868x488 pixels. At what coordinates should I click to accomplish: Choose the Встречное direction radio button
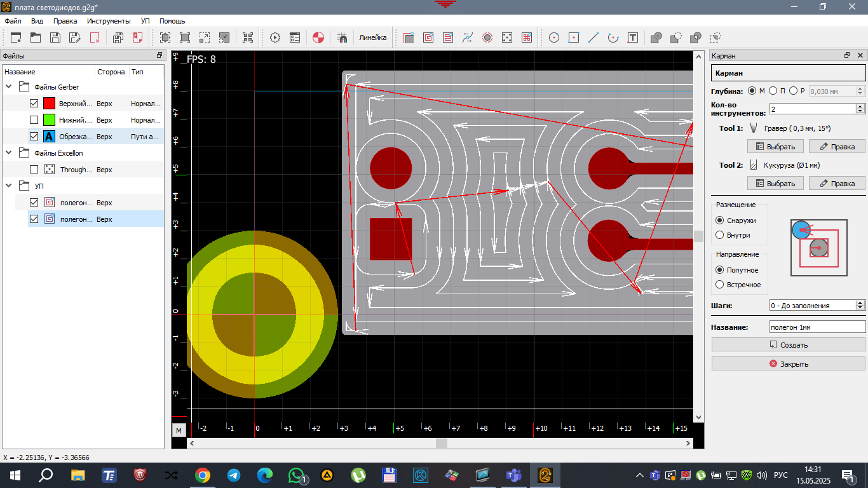pyautogui.click(x=720, y=285)
